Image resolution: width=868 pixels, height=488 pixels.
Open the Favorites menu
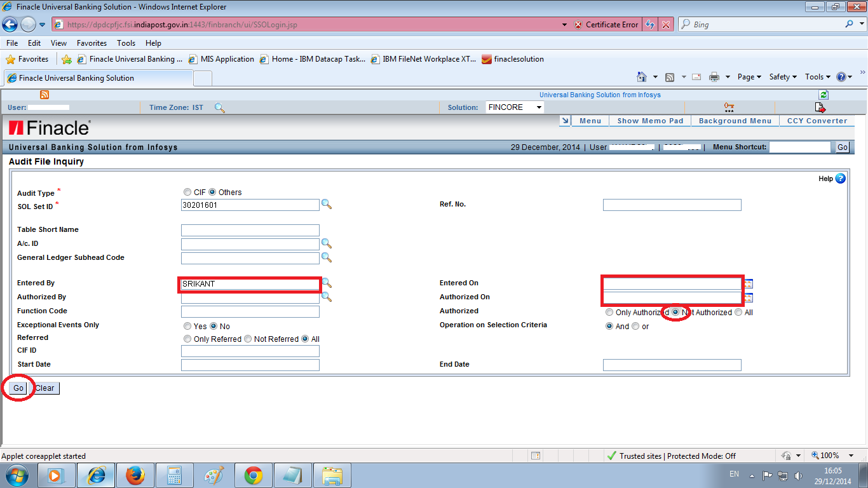[92, 43]
